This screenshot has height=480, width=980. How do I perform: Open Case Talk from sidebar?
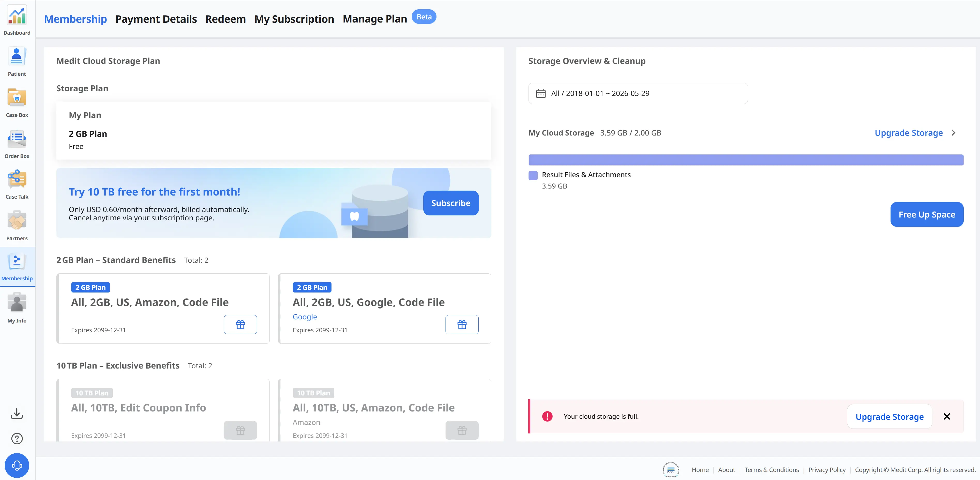[17, 179]
